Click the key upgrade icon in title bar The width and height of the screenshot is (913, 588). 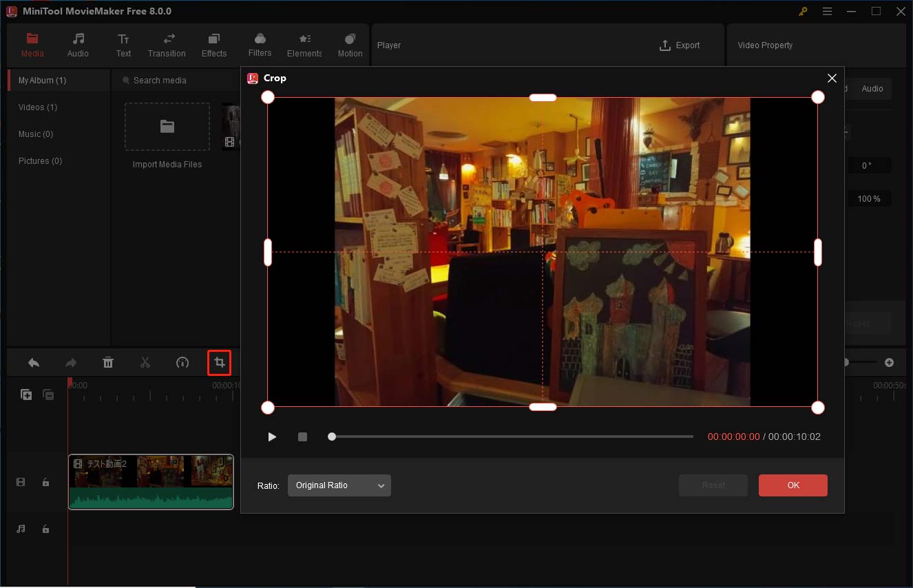[x=803, y=11]
